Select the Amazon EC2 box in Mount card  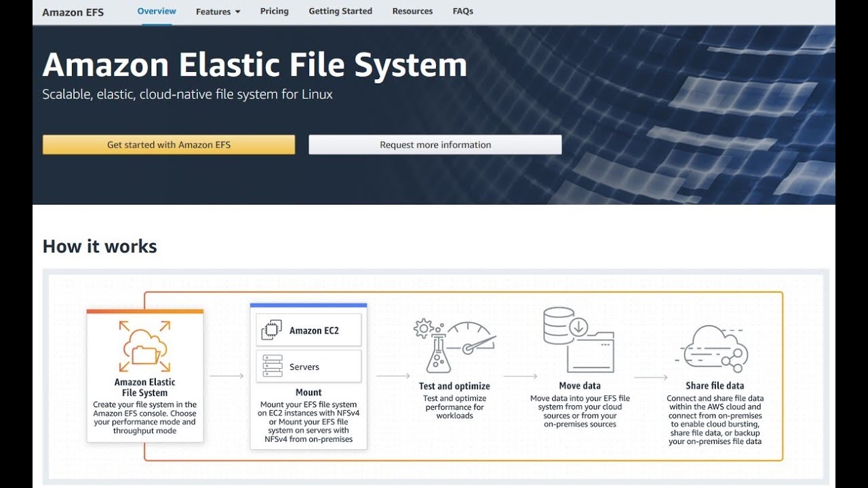(309, 330)
